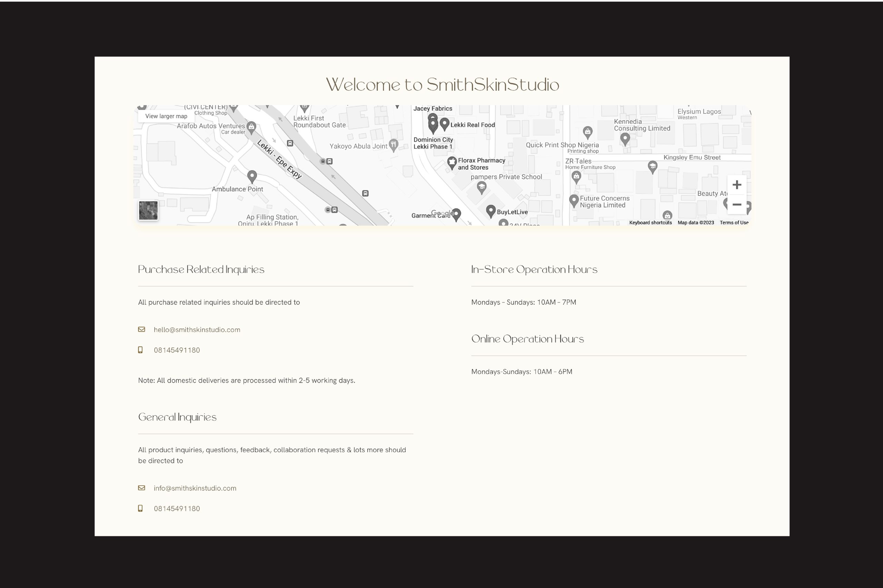Click the Ambulance Point map marker

[x=252, y=175]
